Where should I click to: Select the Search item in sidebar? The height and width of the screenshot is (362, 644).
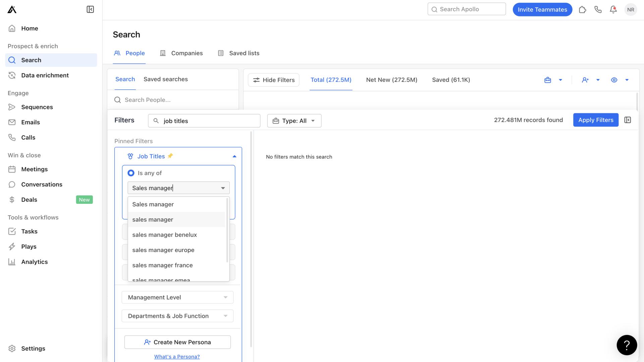click(51, 60)
